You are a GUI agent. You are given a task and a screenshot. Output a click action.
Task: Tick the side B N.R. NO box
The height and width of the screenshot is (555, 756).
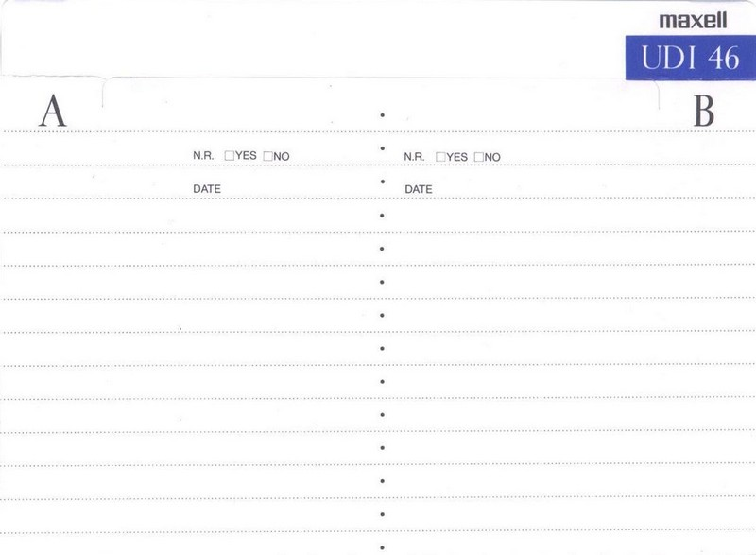(x=480, y=156)
